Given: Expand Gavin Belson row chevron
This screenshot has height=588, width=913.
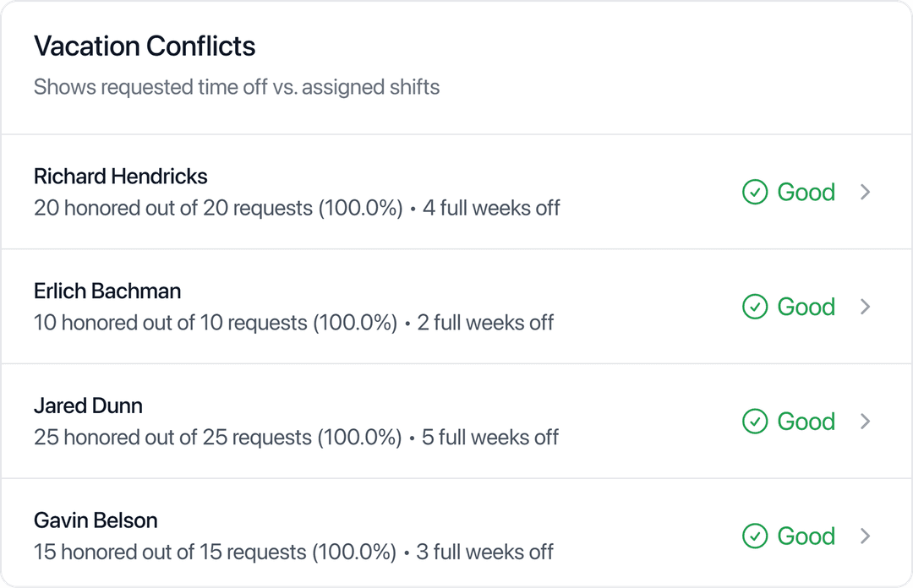Looking at the screenshot, I should [x=865, y=536].
